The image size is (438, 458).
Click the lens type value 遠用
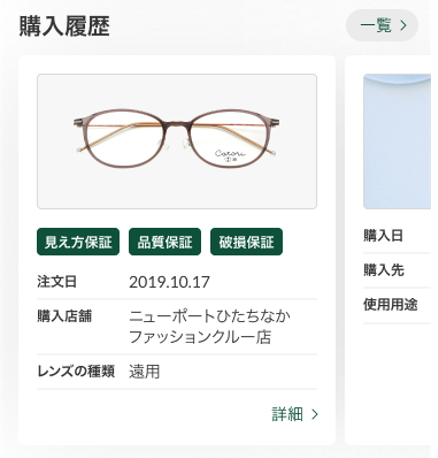point(144,371)
